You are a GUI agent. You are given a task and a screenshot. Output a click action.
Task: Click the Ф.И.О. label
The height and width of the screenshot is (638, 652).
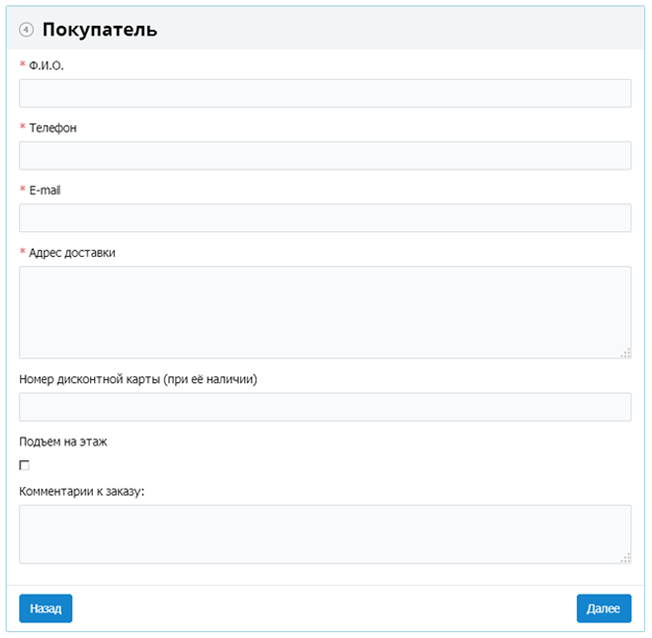[x=46, y=66]
